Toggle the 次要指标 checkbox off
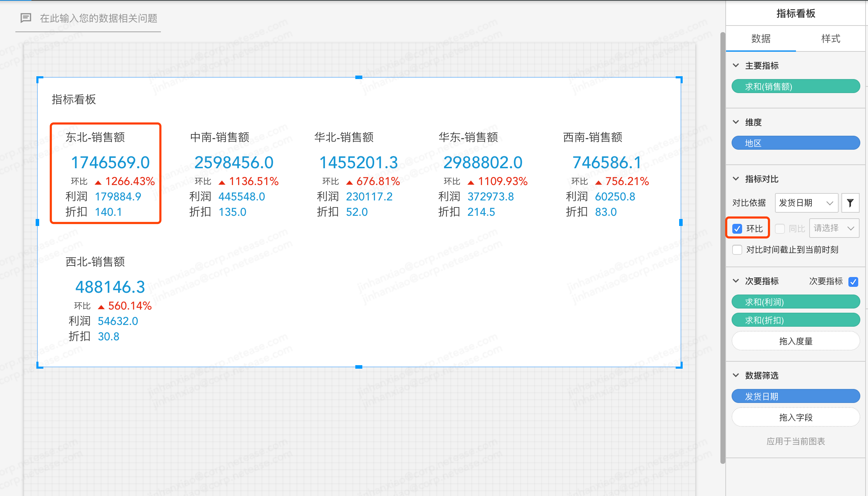The image size is (868, 496). [x=853, y=282]
